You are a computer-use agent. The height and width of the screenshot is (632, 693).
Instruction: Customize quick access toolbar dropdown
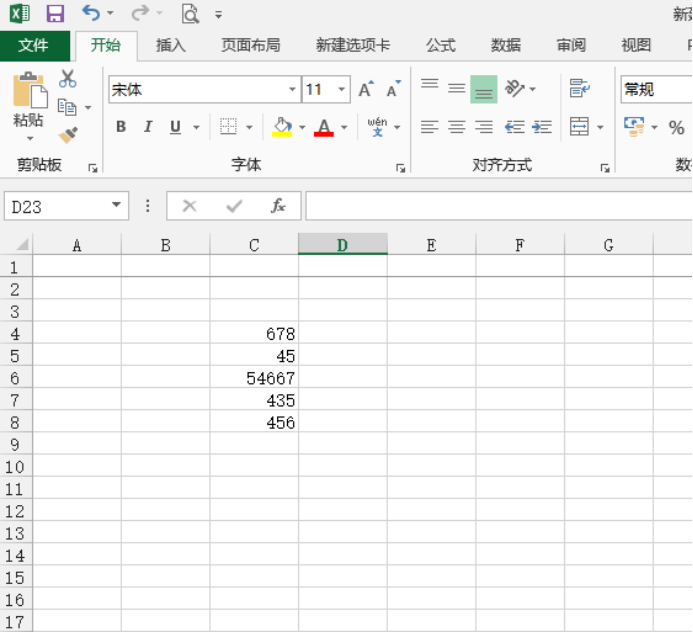[218, 15]
